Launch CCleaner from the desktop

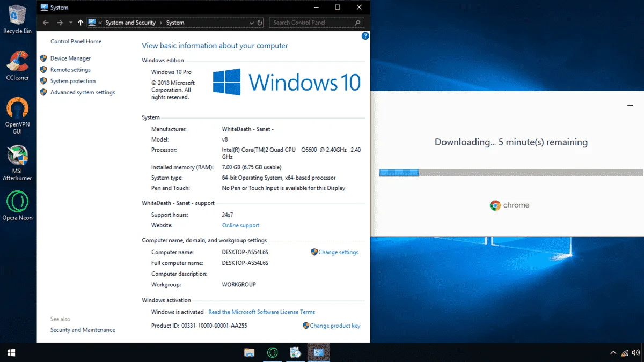(x=17, y=66)
